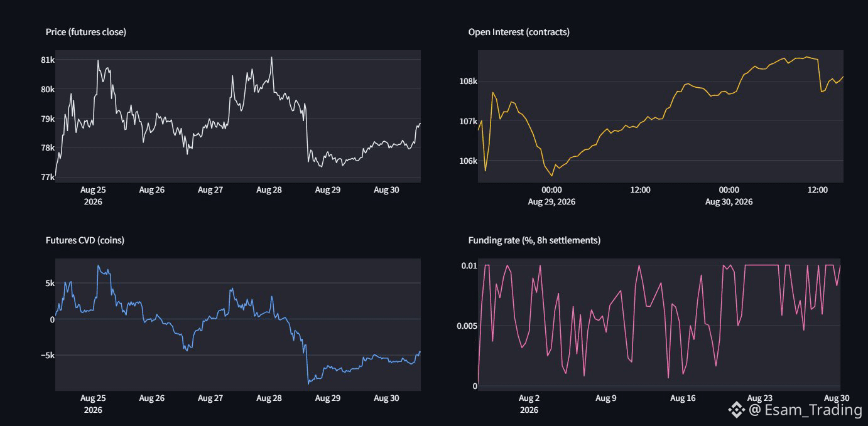
Task: Click Aug 28 tick under Price chart
Action: coord(269,189)
